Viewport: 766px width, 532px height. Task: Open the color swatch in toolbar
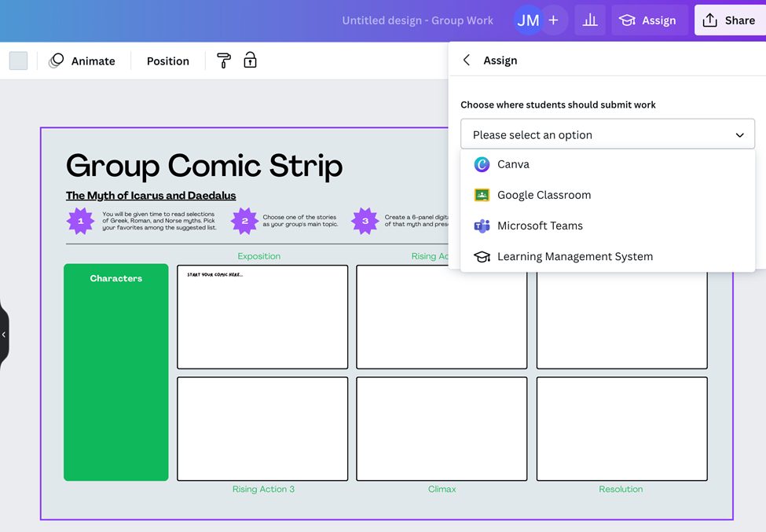pyautogui.click(x=18, y=60)
